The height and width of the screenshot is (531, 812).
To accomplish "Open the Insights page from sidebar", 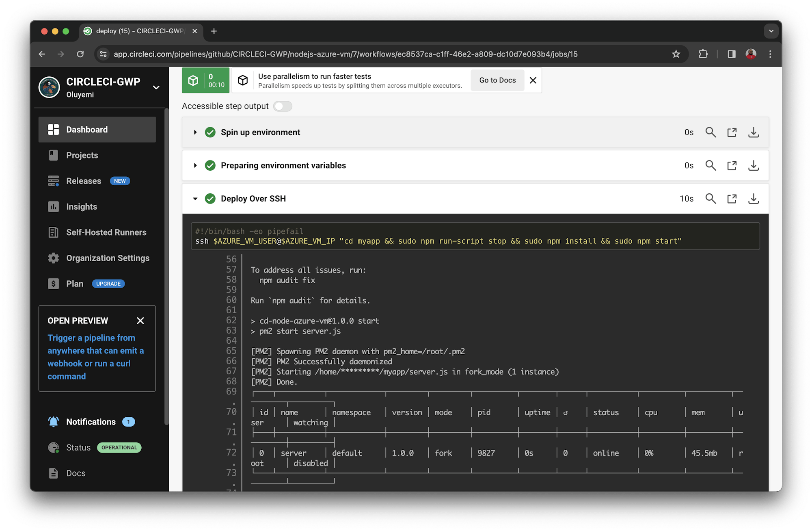I will 82,206.
